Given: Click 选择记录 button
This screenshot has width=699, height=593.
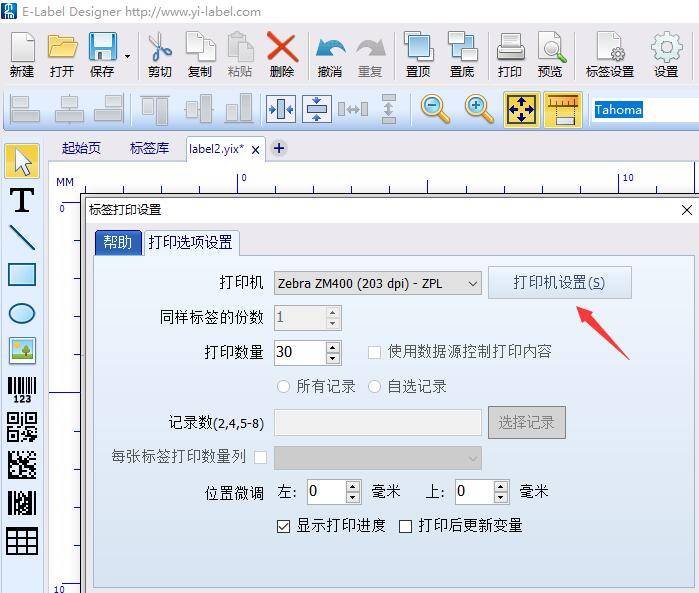Looking at the screenshot, I should tap(526, 422).
